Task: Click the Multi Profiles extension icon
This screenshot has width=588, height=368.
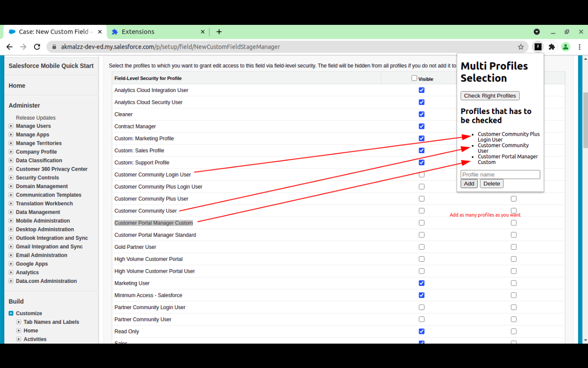Action: pyautogui.click(x=537, y=47)
